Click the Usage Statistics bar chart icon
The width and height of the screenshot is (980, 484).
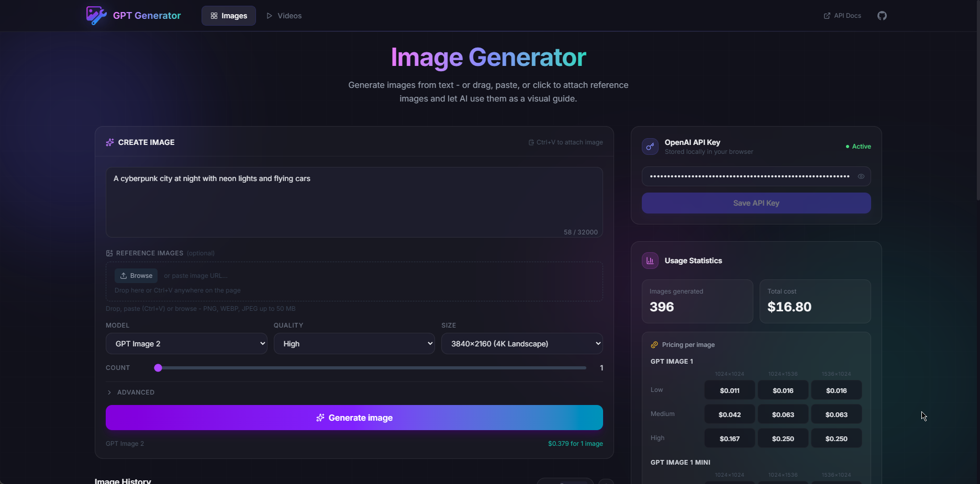(x=650, y=261)
